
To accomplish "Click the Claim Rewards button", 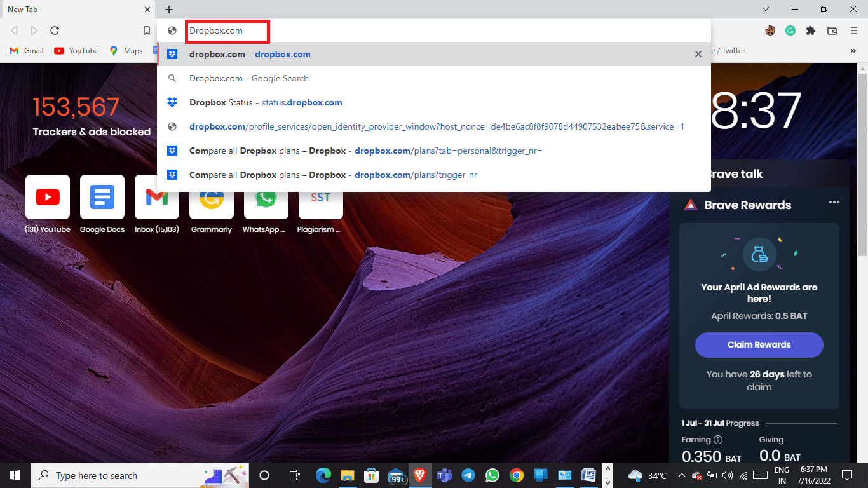I will pos(759,344).
